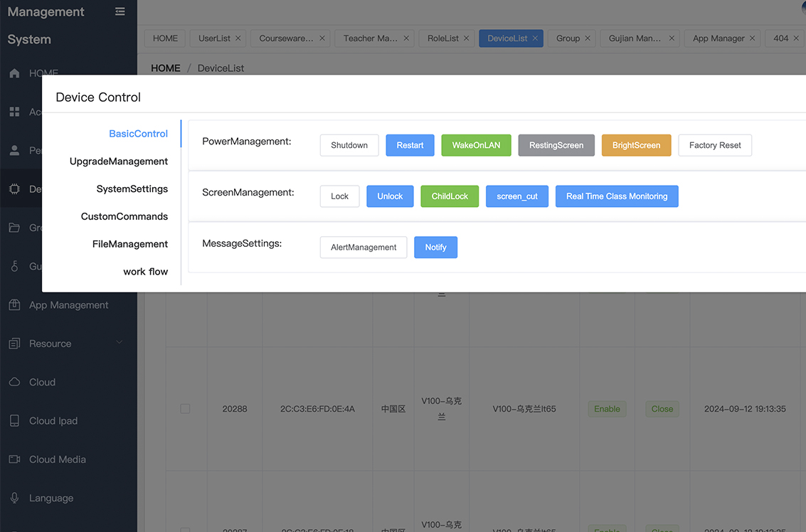Click the Cloud icon in the sidebar
The width and height of the screenshot is (806, 532).
pyautogui.click(x=14, y=382)
